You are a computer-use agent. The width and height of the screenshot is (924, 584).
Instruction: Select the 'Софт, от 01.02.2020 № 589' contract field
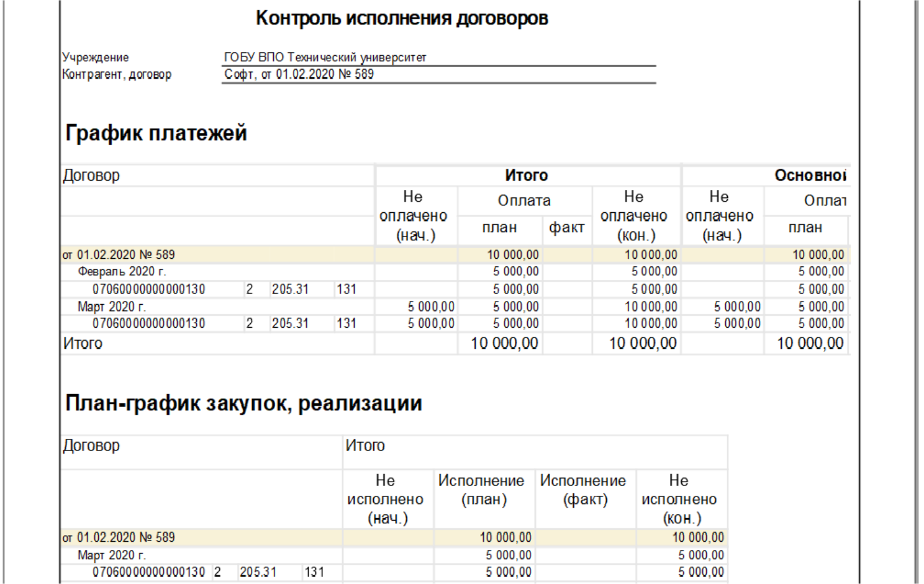[x=438, y=74]
